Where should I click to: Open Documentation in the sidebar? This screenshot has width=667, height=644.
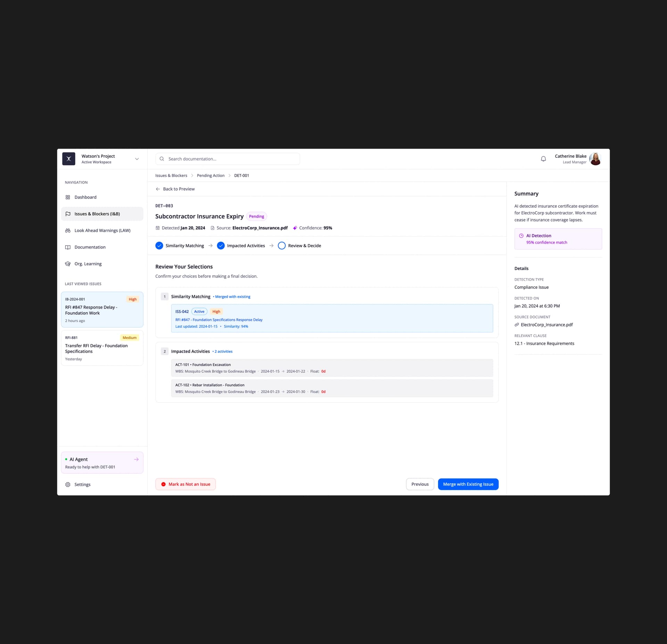click(102, 247)
